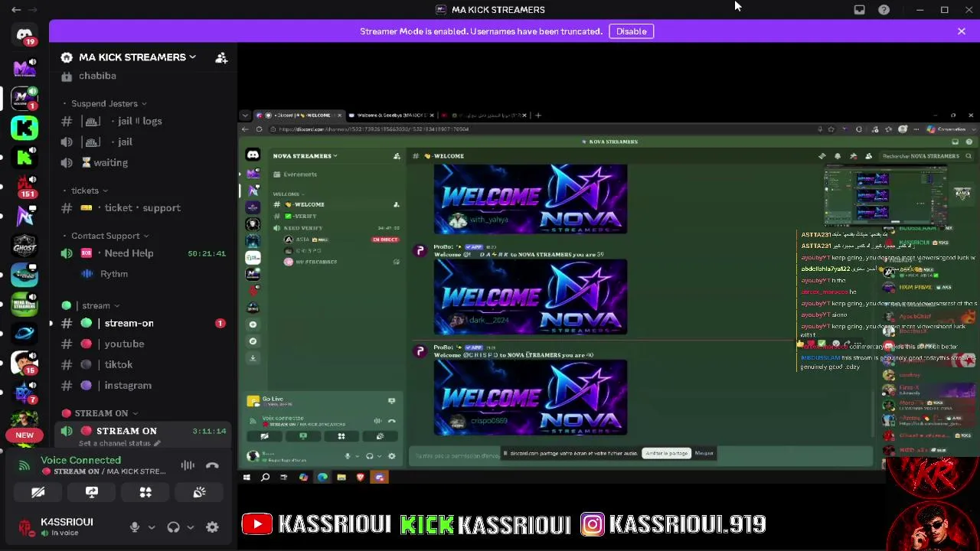Open server with 151 notification badge
Image resolution: width=980 pixels, height=551 pixels.
(x=24, y=186)
